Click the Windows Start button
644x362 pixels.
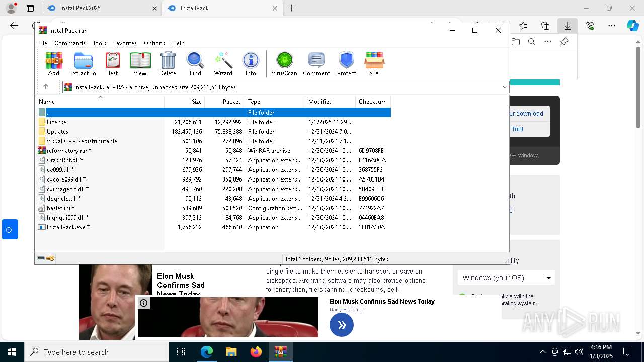click(x=12, y=352)
